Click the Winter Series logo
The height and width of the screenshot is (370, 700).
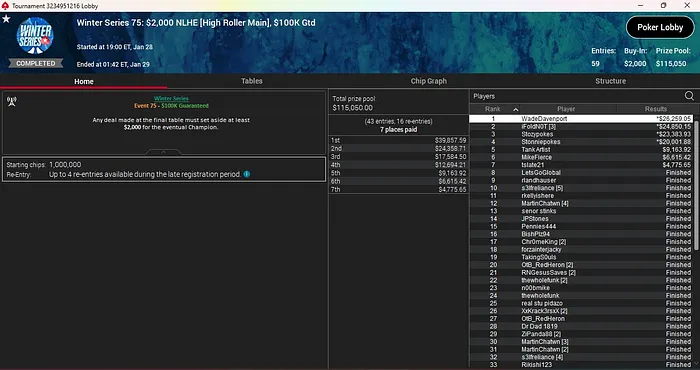coord(35,36)
